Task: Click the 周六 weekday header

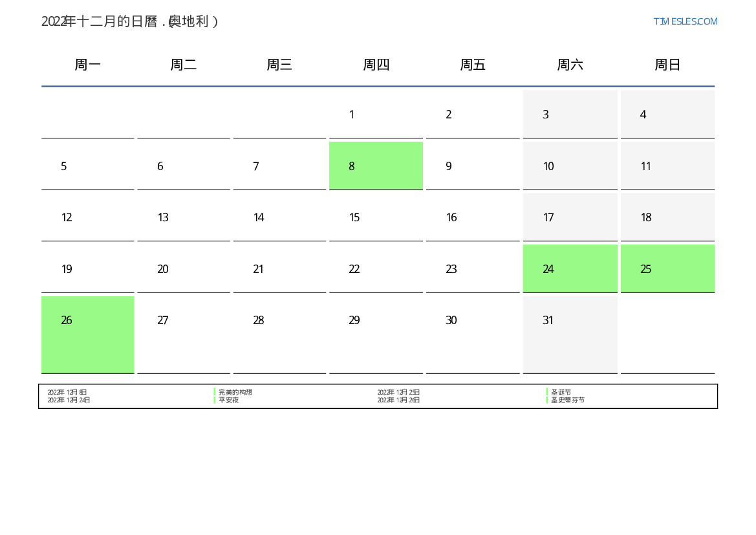Action: (570, 65)
